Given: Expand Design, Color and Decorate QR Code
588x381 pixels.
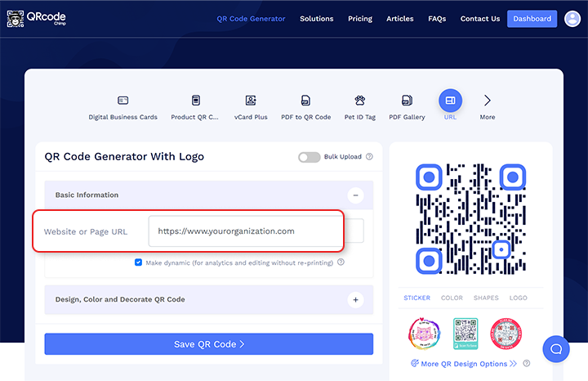Looking at the screenshot, I should click(x=355, y=300).
